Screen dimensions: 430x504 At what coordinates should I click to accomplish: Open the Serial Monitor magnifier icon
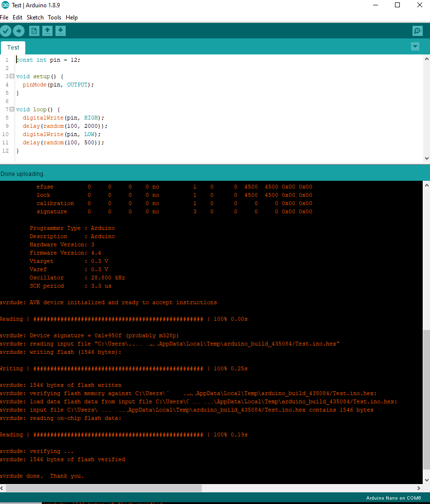click(x=417, y=31)
